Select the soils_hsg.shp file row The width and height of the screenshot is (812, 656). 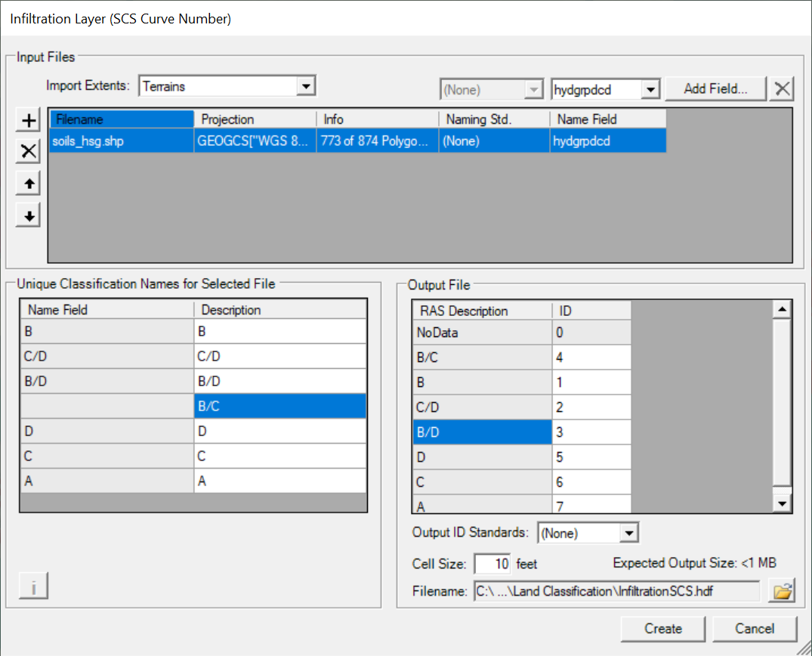[x=121, y=141]
